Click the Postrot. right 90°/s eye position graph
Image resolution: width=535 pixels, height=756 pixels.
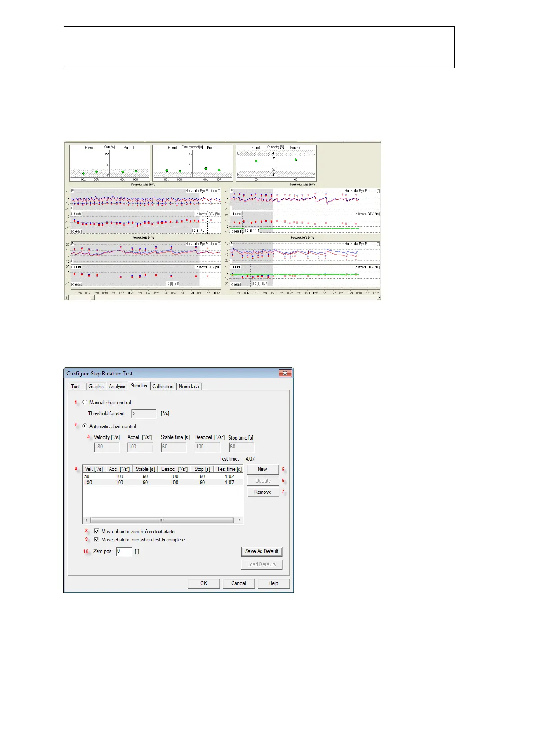[305, 199]
